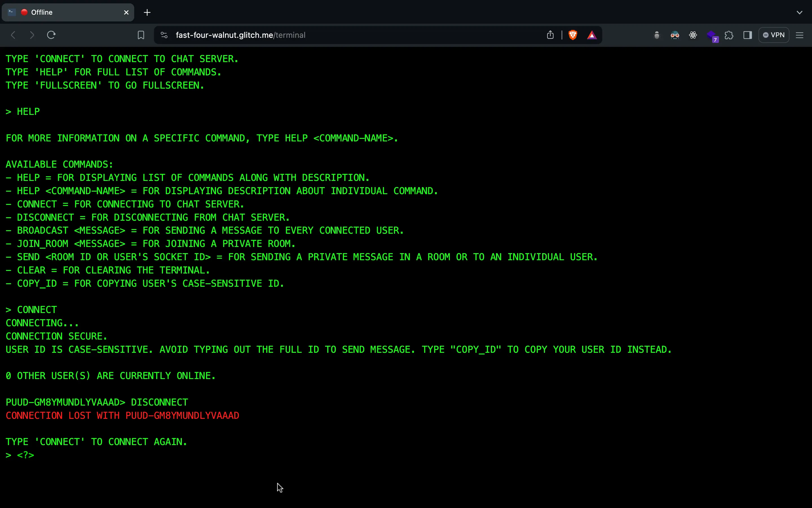Expand the tab search dropdown chevron
812x508 pixels.
[x=800, y=12]
